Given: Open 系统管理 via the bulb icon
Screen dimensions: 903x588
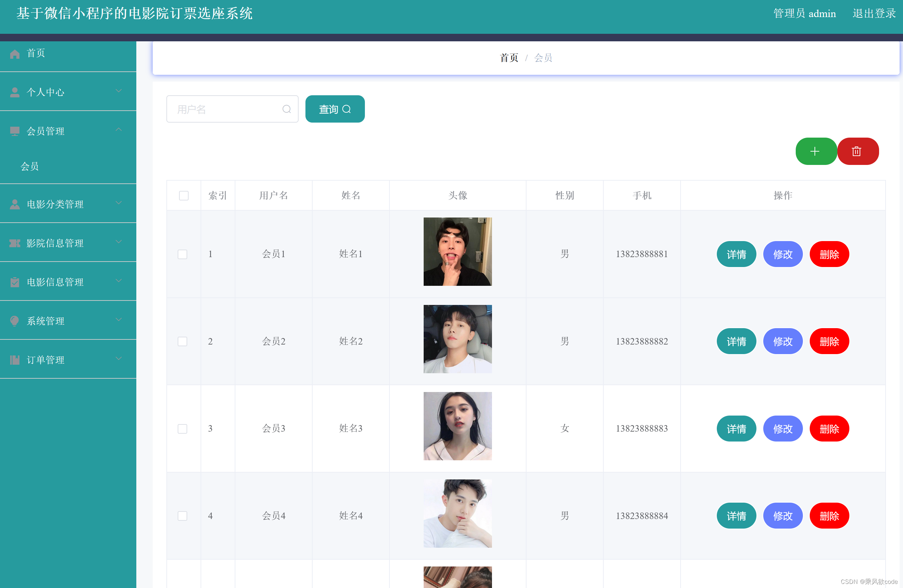Looking at the screenshot, I should tap(15, 321).
